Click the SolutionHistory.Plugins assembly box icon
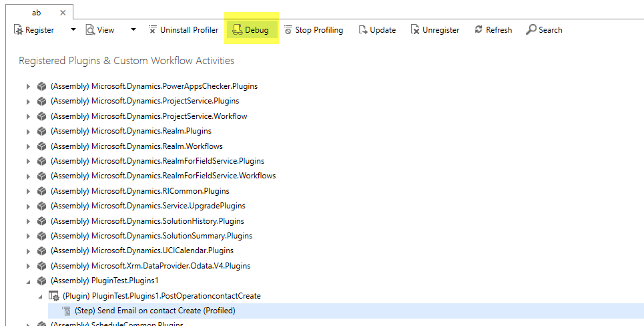The image size is (644, 326). (41, 221)
